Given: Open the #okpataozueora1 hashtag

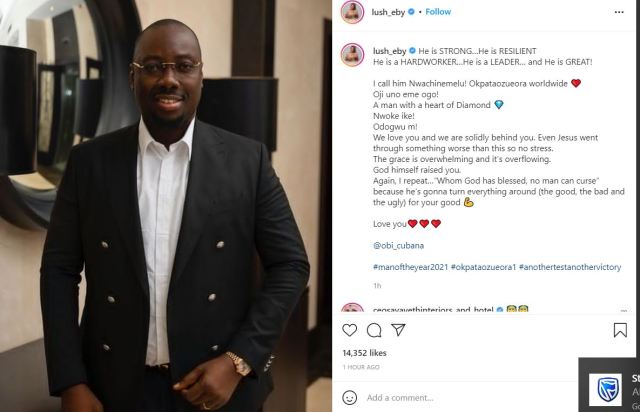Looking at the screenshot, I should 484,267.
